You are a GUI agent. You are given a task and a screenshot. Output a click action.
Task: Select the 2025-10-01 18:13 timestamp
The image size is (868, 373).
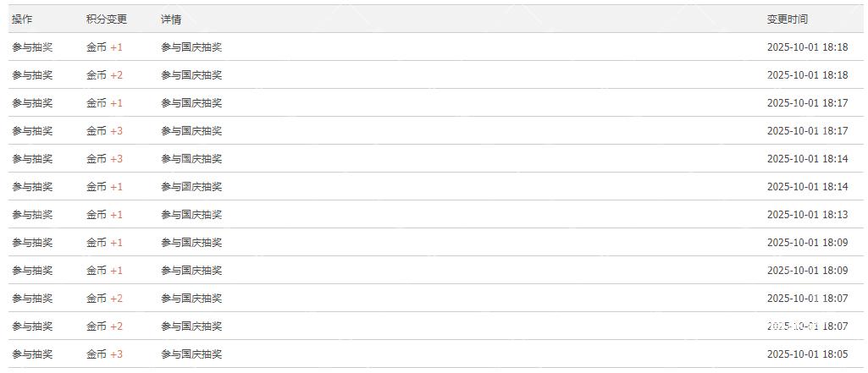(x=807, y=215)
